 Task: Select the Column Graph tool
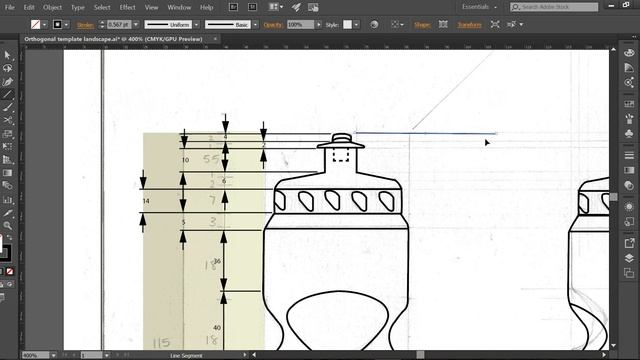point(7,200)
